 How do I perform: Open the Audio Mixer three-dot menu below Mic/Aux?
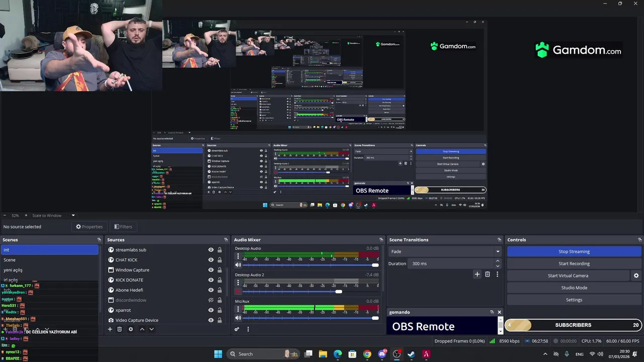pyautogui.click(x=248, y=329)
